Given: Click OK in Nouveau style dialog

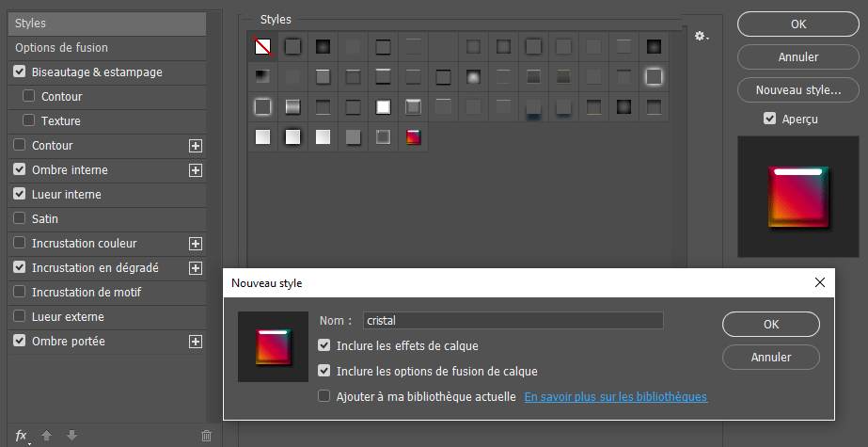Looking at the screenshot, I should [x=770, y=324].
